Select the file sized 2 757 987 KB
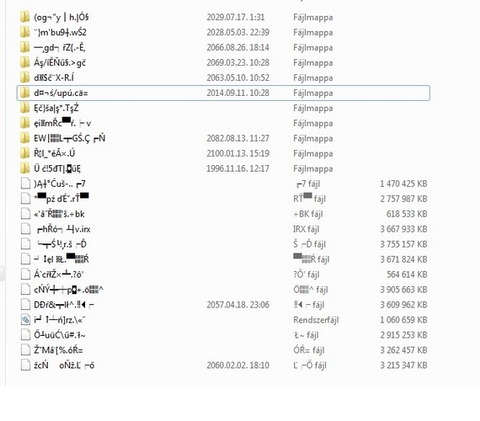The width and height of the screenshot is (480, 421). point(223,199)
